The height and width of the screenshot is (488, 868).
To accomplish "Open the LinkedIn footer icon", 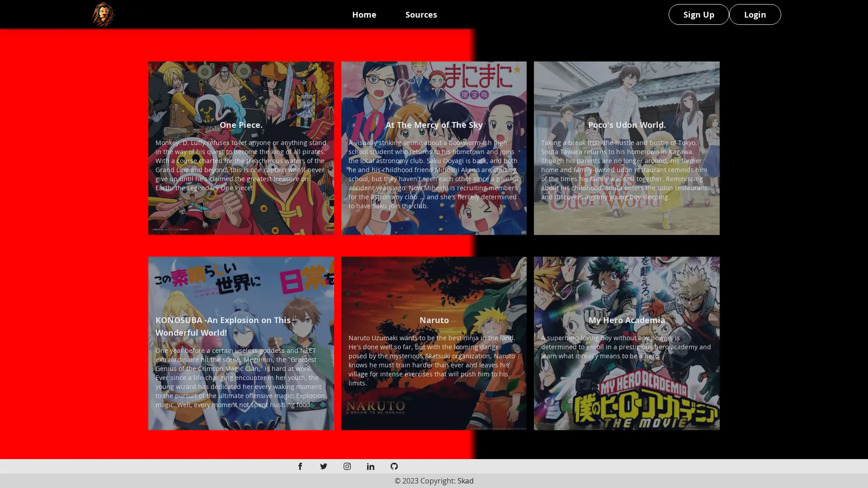I will [x=371, y=466].
